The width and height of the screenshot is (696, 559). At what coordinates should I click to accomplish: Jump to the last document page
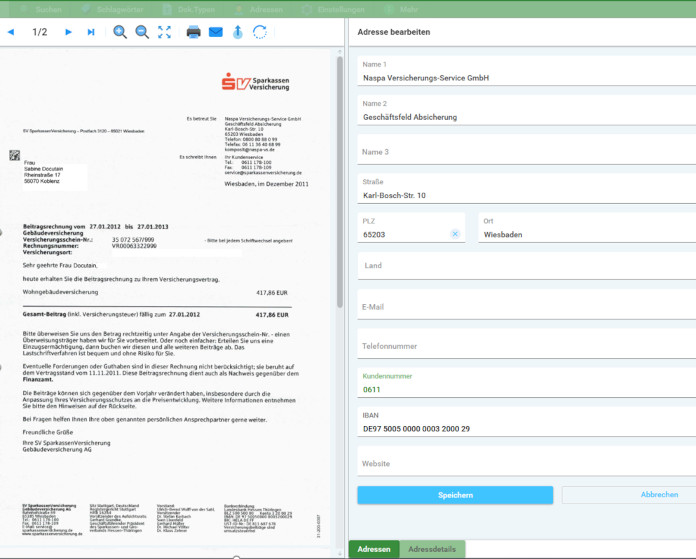click(91, 32)
